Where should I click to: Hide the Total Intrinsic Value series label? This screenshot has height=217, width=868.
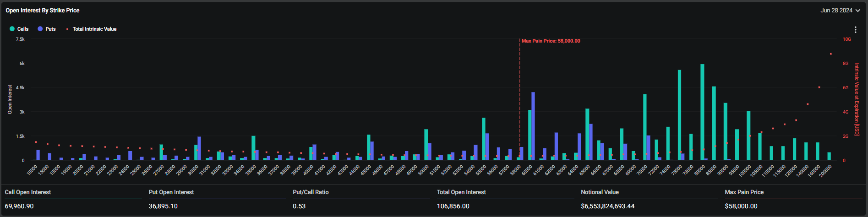(94, 29)
